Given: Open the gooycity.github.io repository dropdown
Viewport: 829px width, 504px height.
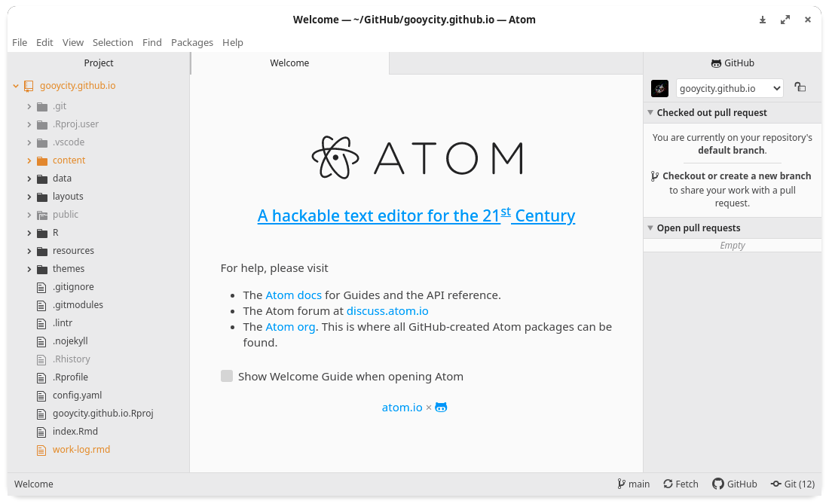Looking at the screenshot, I should tap(730, 88).
